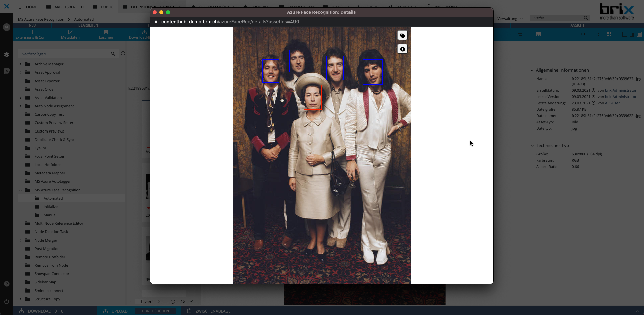Click the DURCHSUCHEN button
The height and width of the screenshot is (315, 644).
(x=155, y=311)
